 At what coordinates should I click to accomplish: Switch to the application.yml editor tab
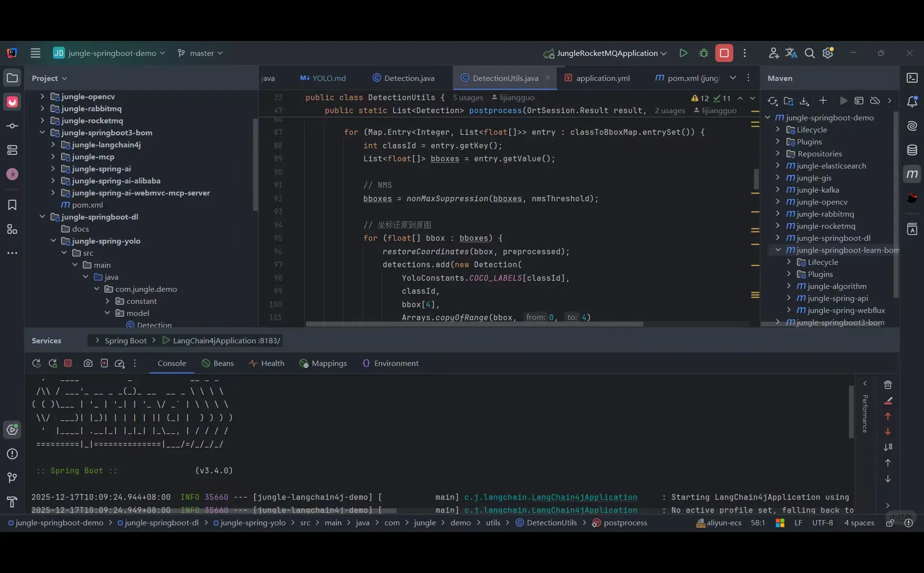click(603, 78)
